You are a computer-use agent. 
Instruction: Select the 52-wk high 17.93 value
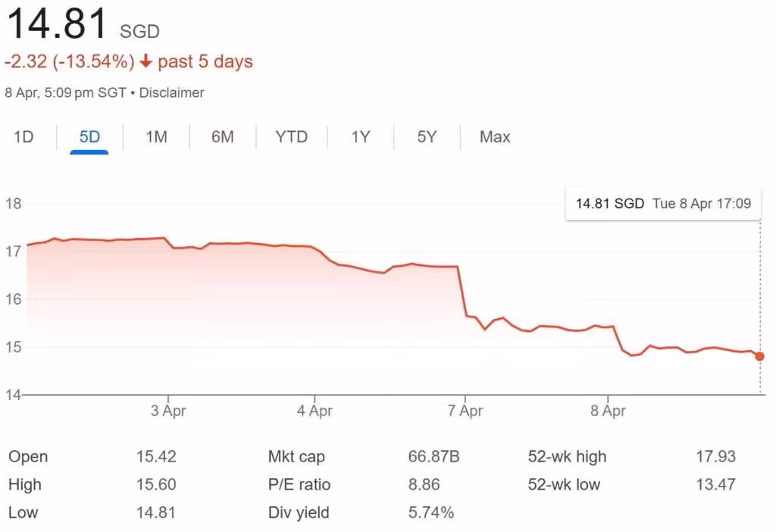(714, 456)
